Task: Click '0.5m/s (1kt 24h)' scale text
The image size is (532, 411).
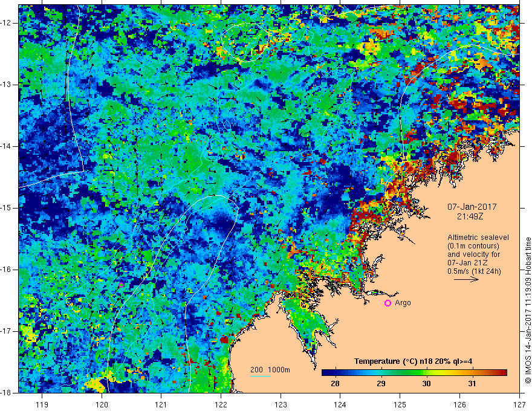Action: coord(474,271)
